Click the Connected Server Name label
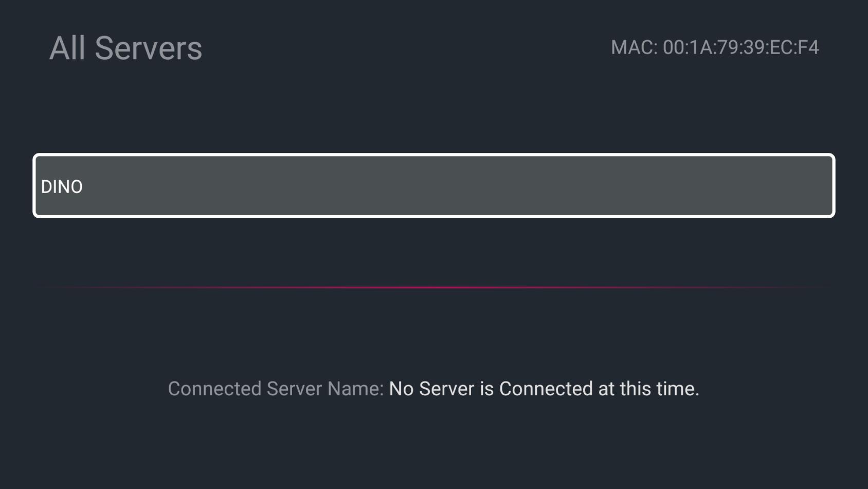 point(276,389)
